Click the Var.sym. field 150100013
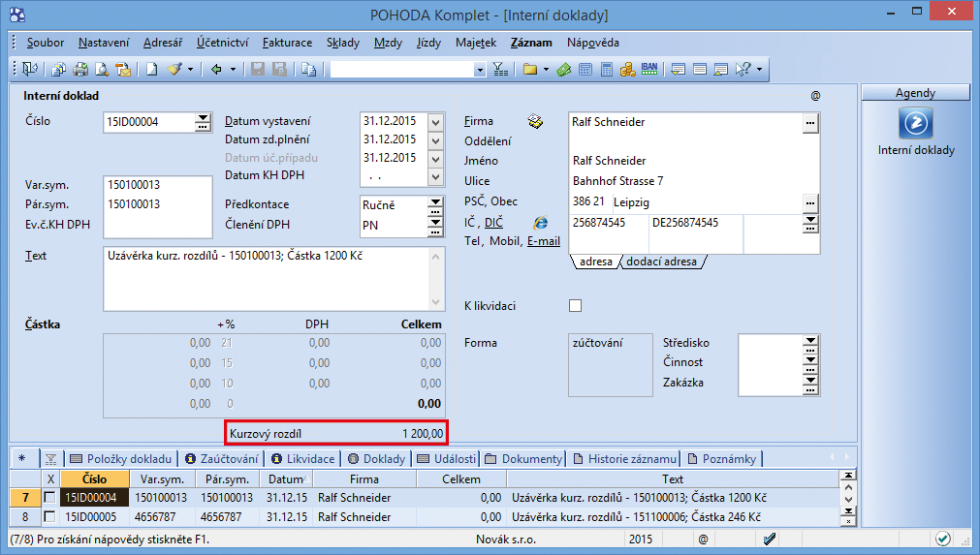This screenshot has height=555, width=980. pyautogui.click(x=157, y=185)
